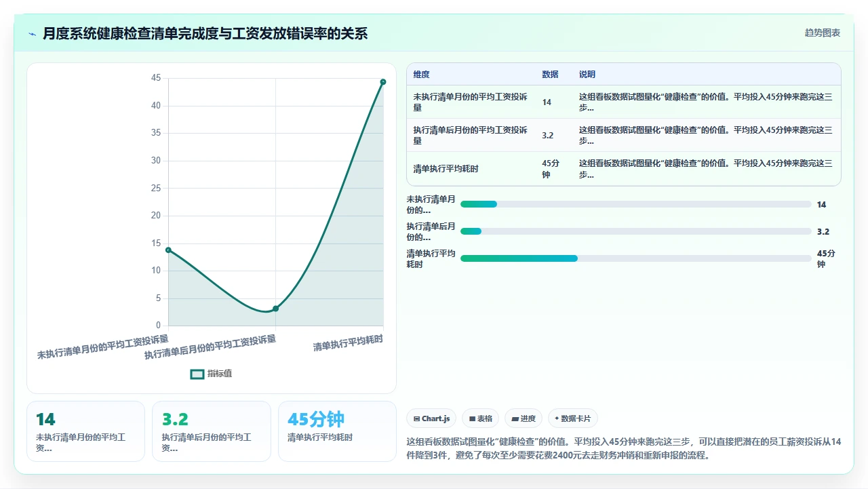The width and height of the screenshot is (868, 489).
Task: Click the 趋势图表 label at top right
Action: click(823, 33)
